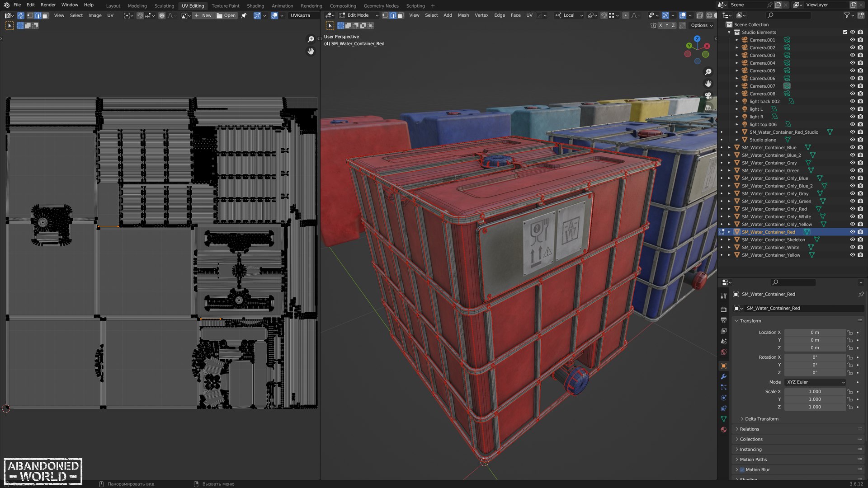This screenshot has width=868, height=488.
Task: Open rotation Mode XYZ Euler dropdown
Action: (815, 382)
